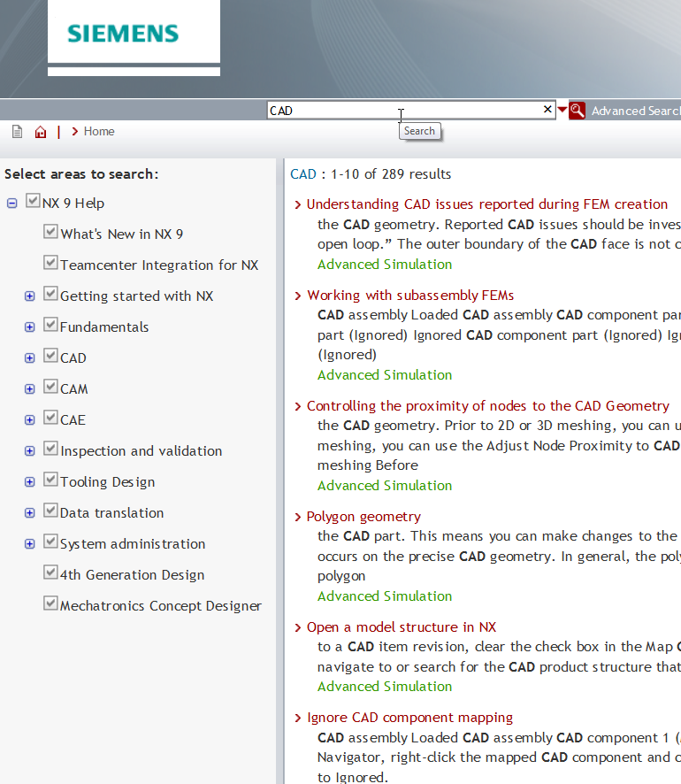Toggle the CAE area checkbox

[50, 418]
